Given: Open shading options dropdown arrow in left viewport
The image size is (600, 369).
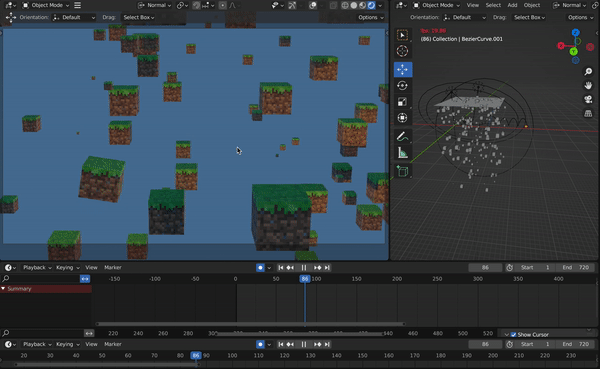Looking at the screenshot, I should click(380, 5).
